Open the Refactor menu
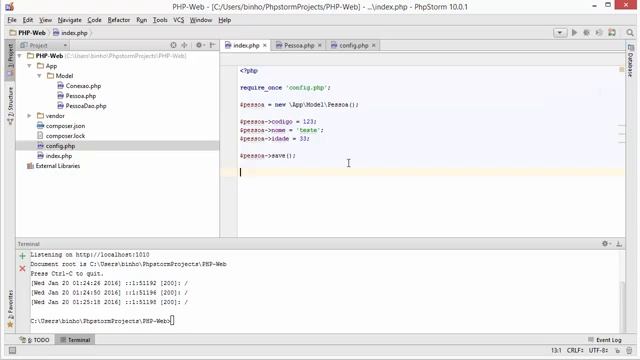Image resolution: width=640 pixels, height=360 pixels. click(119, 20)
